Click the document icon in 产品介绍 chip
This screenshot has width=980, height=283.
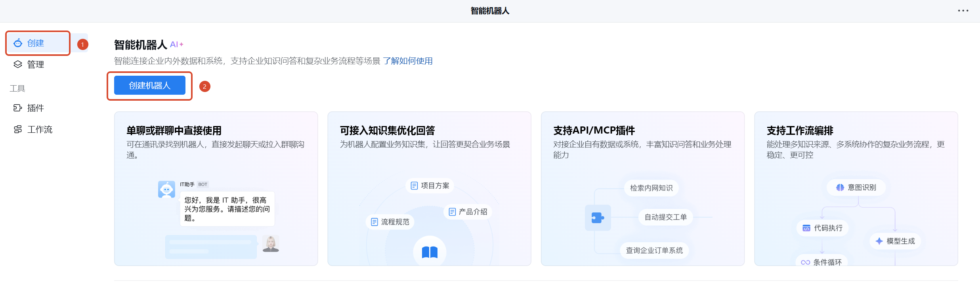pos(452,212)
